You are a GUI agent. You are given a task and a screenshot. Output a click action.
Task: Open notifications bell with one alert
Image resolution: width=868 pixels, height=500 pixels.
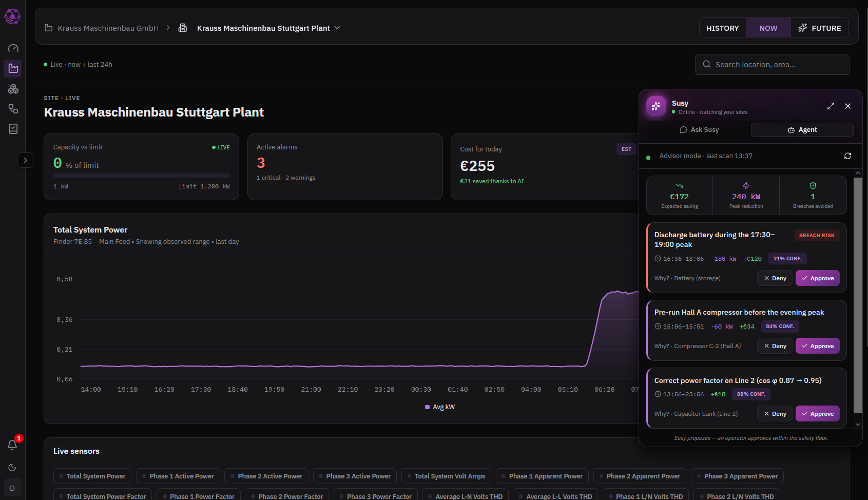tap(12, 445)
